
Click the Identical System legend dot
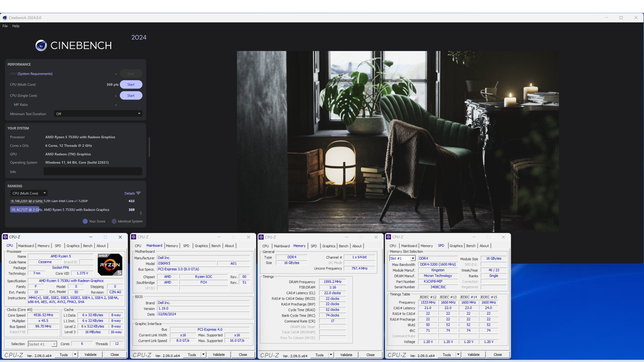click(x=114, y=221)
